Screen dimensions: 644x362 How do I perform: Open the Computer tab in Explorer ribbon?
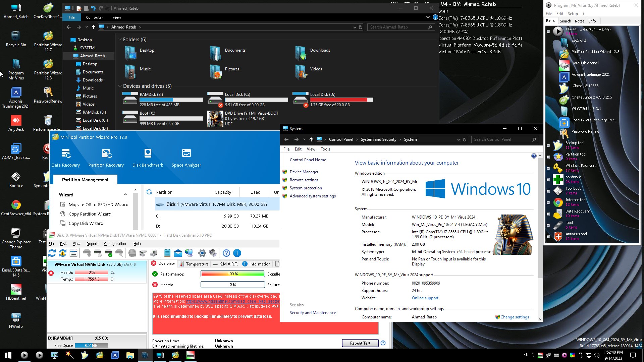coord(94,17)
